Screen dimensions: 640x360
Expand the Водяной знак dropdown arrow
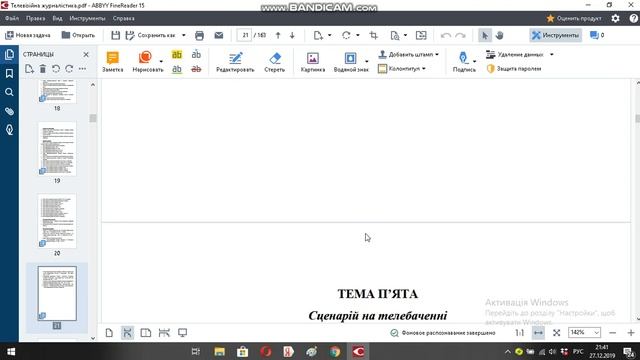pos(367,62)
